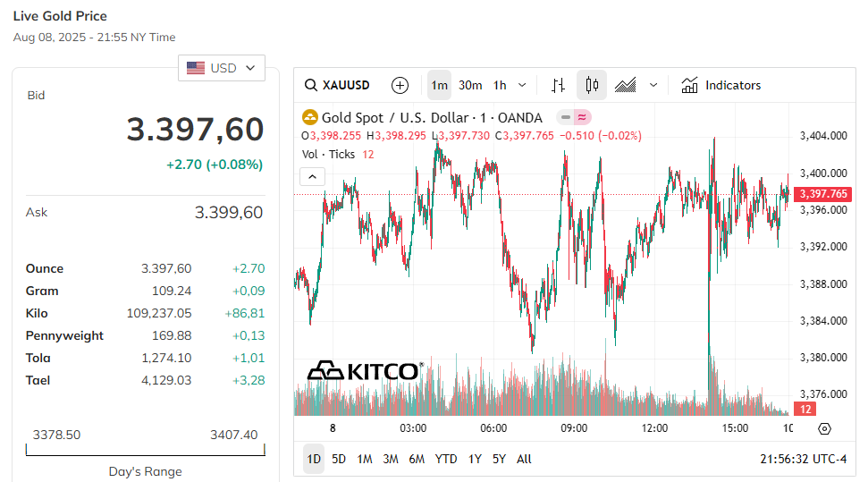The height and width of the screenshot is (482, 868).
Task: Toggle the pink approximate-sign data pill
Action: click(x=582, y=117)
